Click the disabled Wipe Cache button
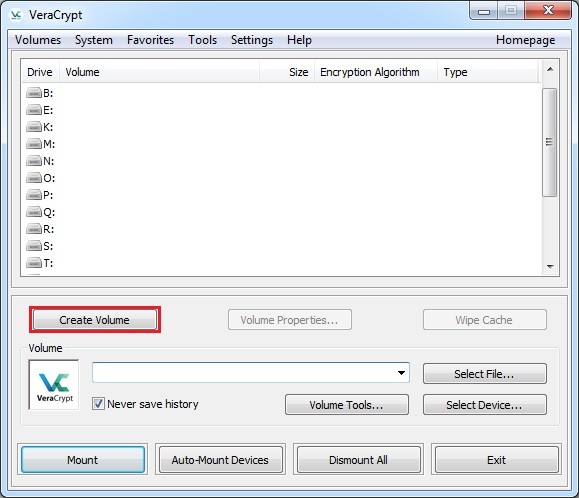 pyautogui.click(x=484, y=320)
